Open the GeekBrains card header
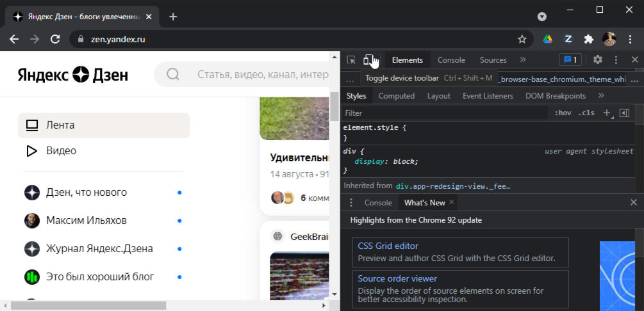644x311 pixels. coord(300,236)
